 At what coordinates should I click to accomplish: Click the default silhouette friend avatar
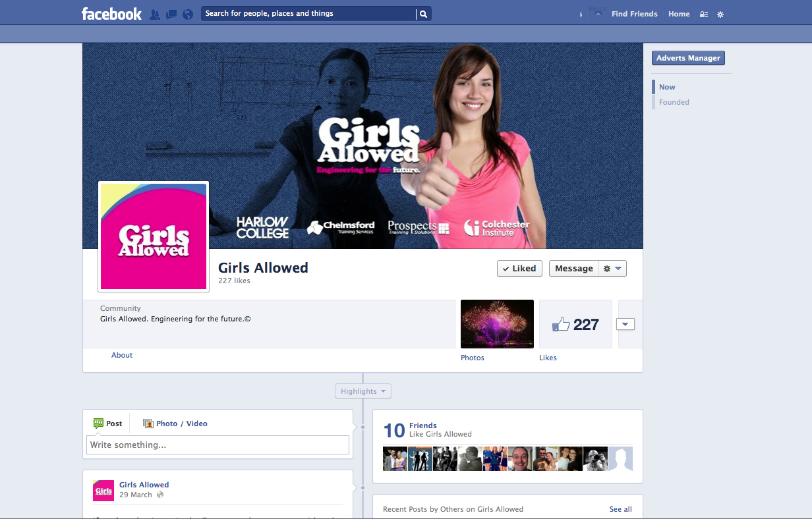620,458
